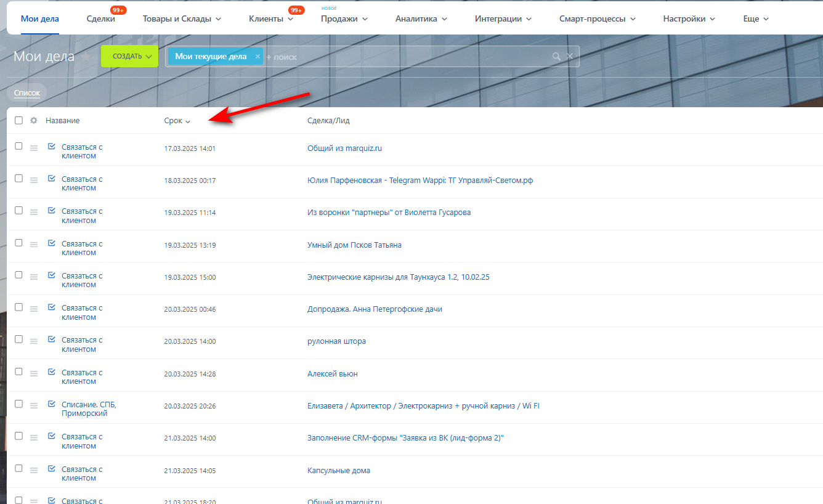Remove 'Мои текущие дела' filter chip

click(258, 56)
